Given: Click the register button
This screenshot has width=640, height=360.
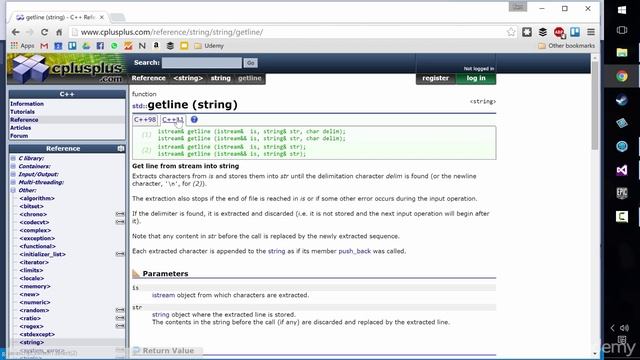Looking at the screenshot, I should click(436, 78).
